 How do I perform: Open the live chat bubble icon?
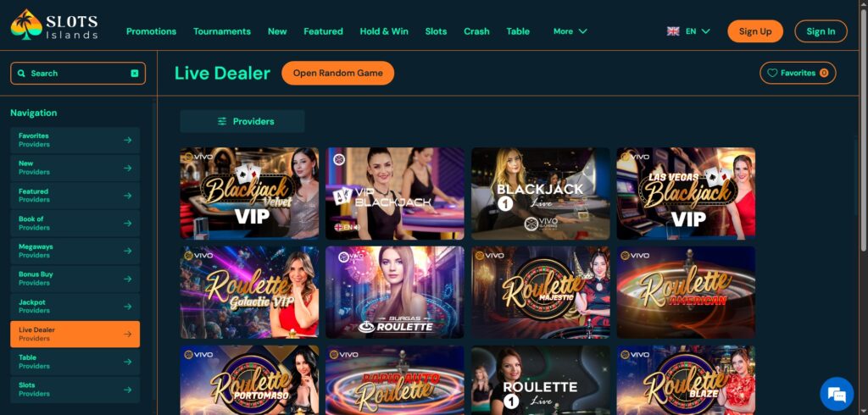pyautogui.click(x=837, y=394)
